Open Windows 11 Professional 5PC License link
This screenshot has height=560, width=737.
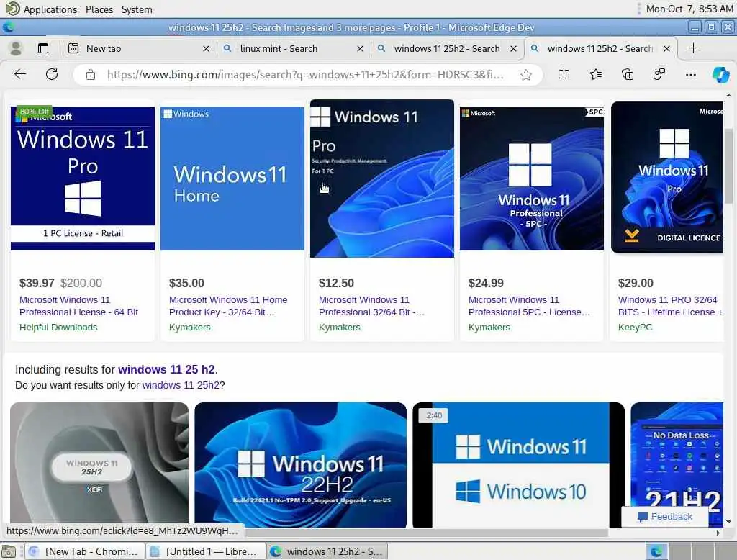point(529,306)
